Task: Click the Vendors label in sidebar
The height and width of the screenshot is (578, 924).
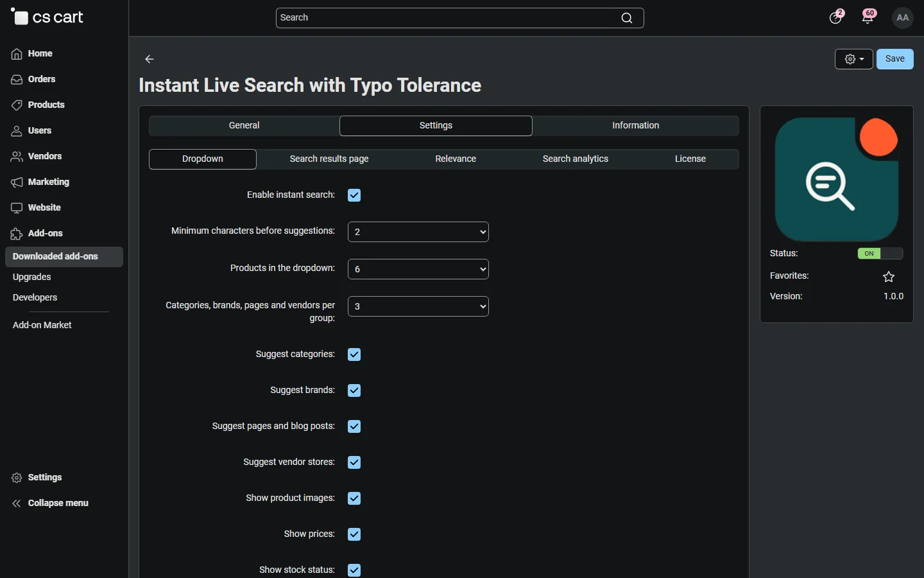Action: pyautogui.click(x=45, y=157)
